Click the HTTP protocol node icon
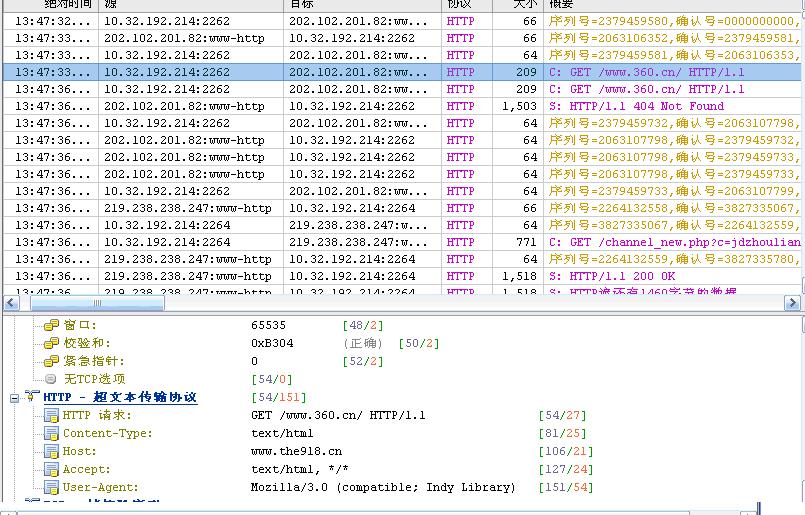This screenshot has height=515, width=805. tap(32, 398)
